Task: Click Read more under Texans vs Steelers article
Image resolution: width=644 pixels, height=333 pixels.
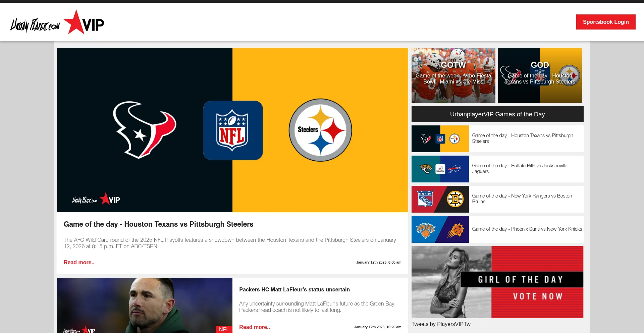Action: [x=79, y=263]
